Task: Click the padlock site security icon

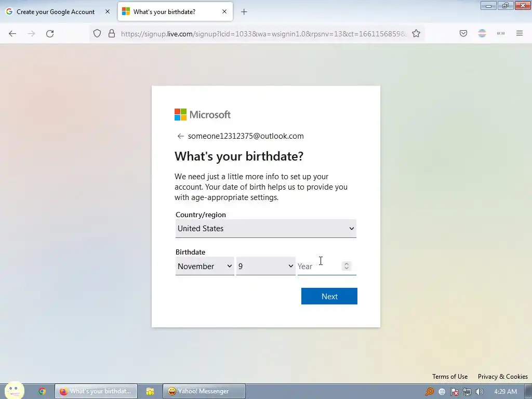Action: tap(111, 33)
